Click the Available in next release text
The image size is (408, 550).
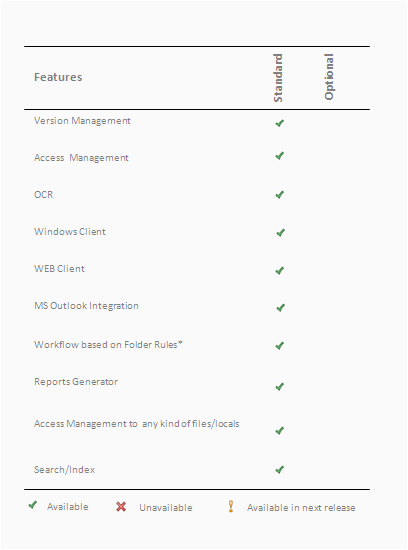pyautogui.click(x=301, y=508)
